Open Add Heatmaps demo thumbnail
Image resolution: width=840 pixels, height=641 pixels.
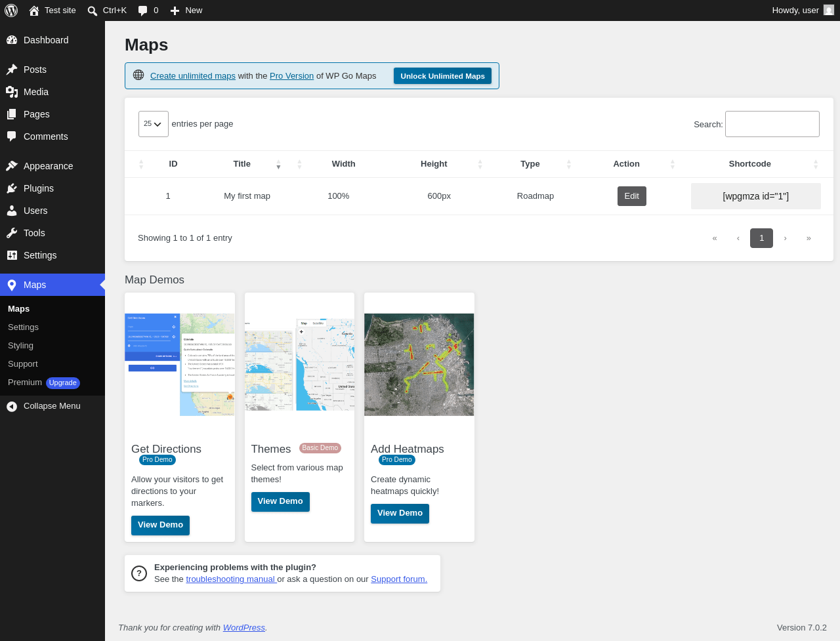pyautogui.click(x=419, y=365)
